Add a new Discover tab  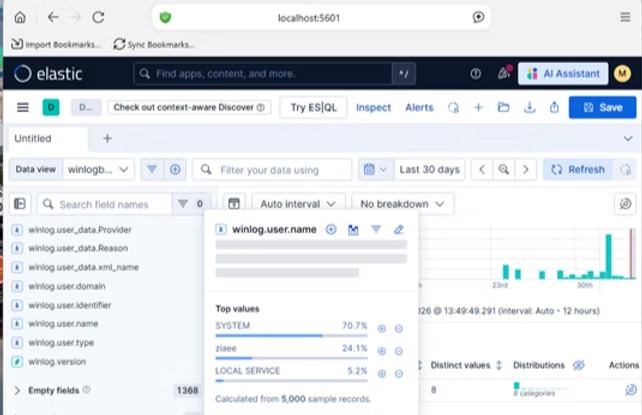tap(107, 138)
